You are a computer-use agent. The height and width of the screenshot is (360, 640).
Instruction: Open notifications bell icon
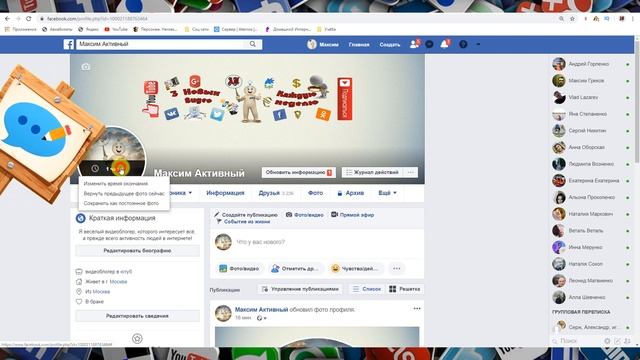coord(444,44)
